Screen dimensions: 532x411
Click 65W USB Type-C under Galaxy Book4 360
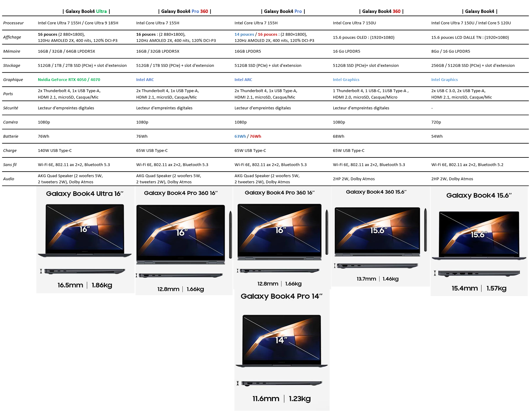[349, 151]
